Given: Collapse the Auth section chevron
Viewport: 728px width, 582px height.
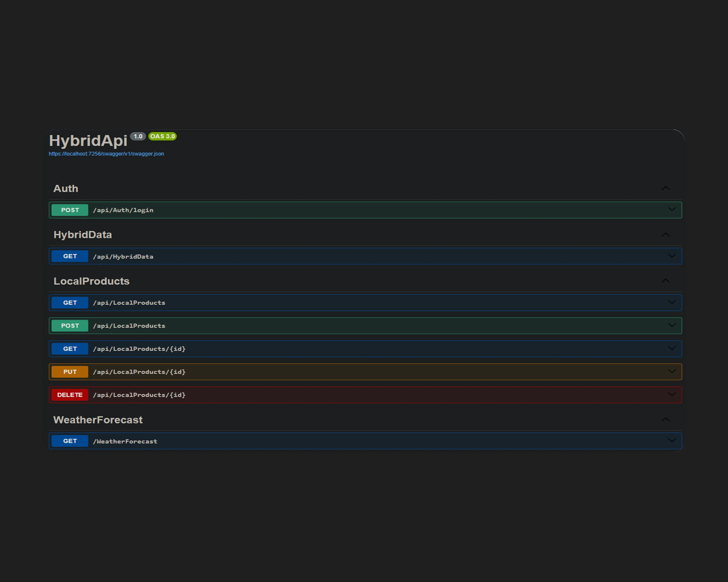Looking at the screenshot, I should (665, 188).
